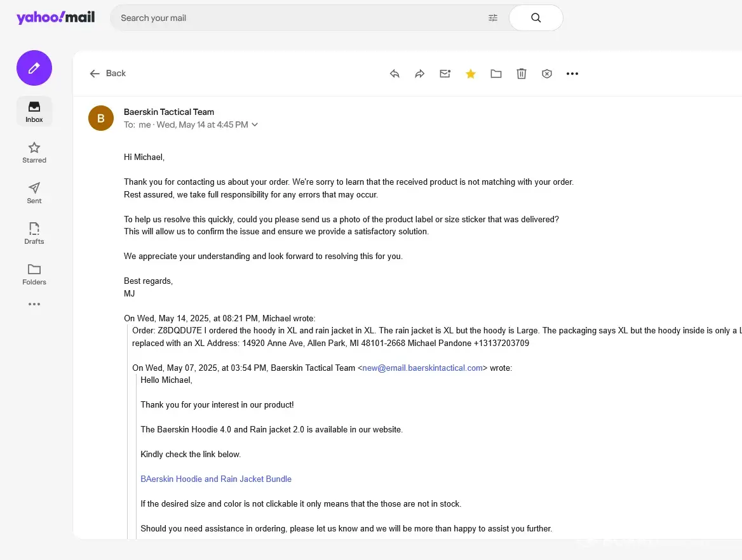This screenshot has width=742, height=560.
Task: Move email to a folder
Action: tap(496, 74)
